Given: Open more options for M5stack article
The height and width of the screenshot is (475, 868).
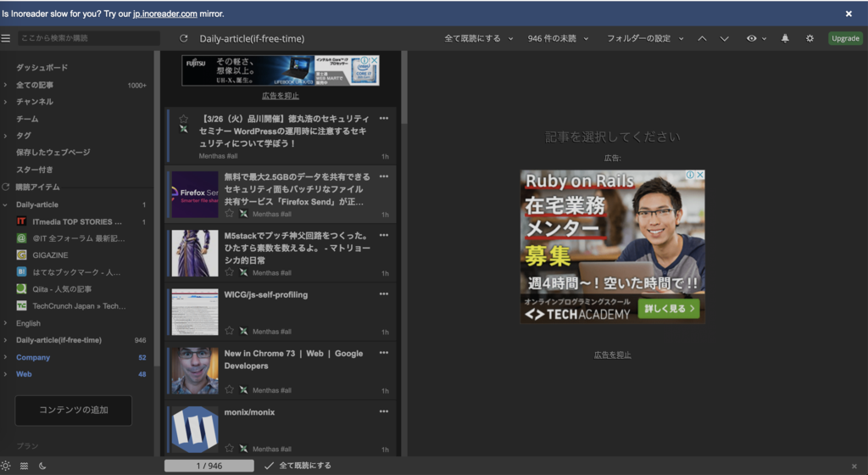Looking at the screenshot, I should tap(384, 235).
